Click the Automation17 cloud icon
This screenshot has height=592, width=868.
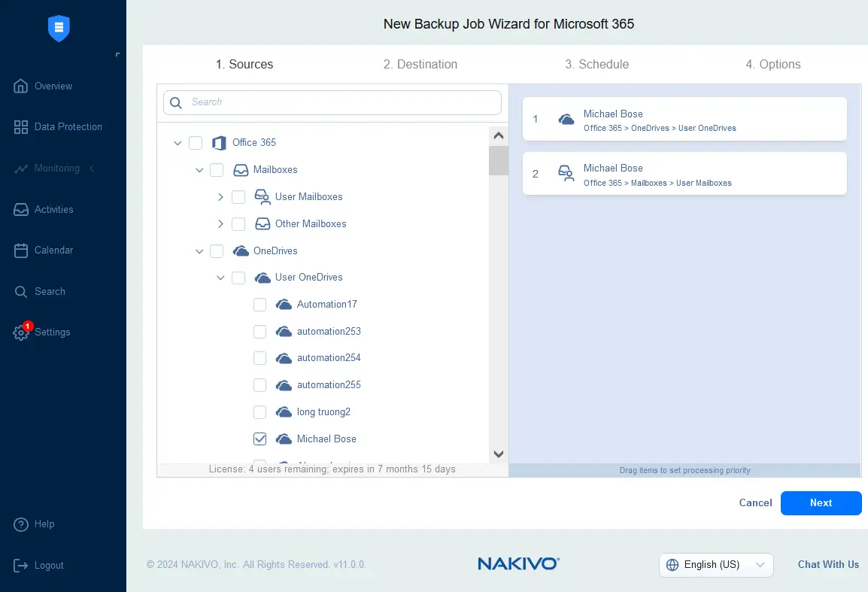tap(284, 305)
